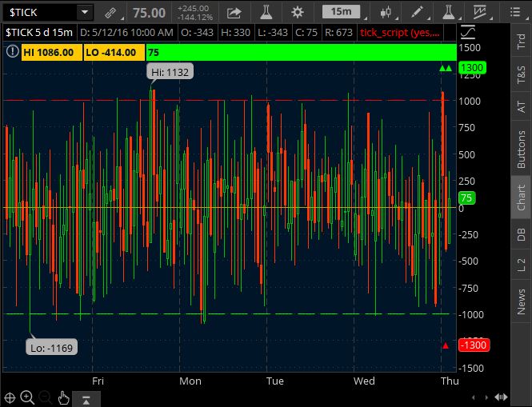Click the D: 5/12/16 10:00 AM readout
Screen dimensions: 532x407
click(x=126, y=33)
